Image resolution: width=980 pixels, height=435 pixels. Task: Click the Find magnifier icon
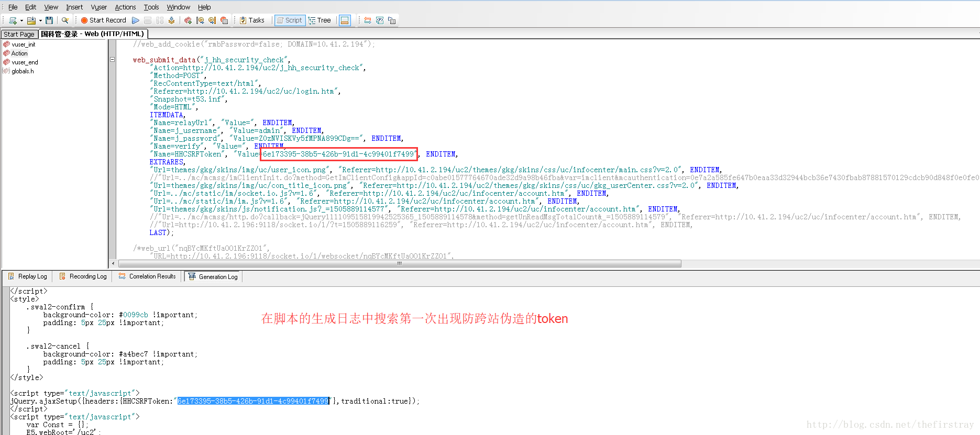click(x=65, y=20)
